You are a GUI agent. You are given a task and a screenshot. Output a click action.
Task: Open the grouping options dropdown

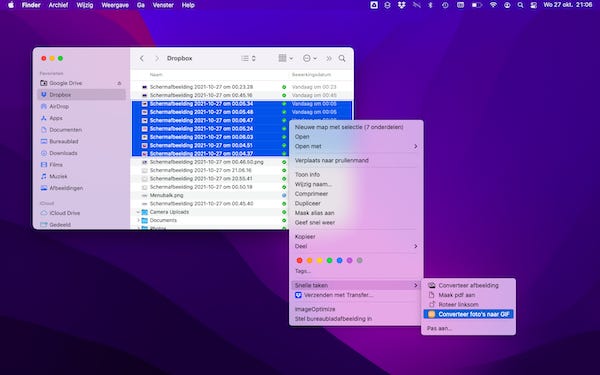tap(285, 58)
